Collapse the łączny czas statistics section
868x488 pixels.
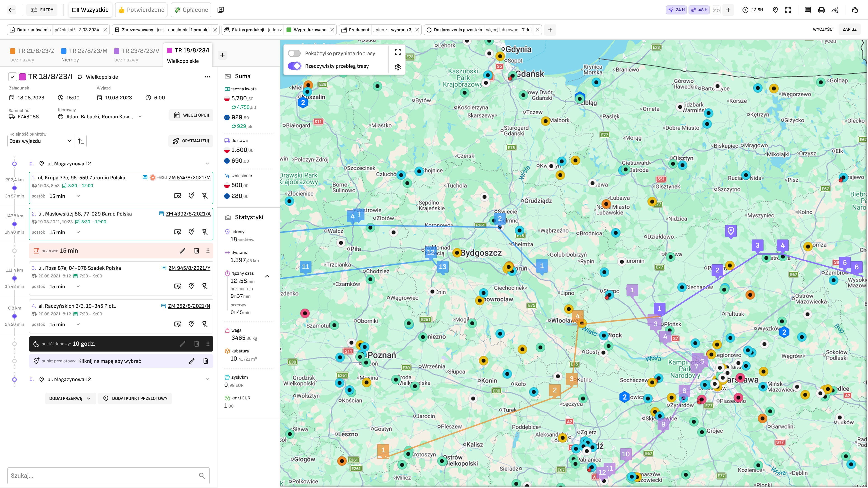pyautogui.click(x=267, y=276)
